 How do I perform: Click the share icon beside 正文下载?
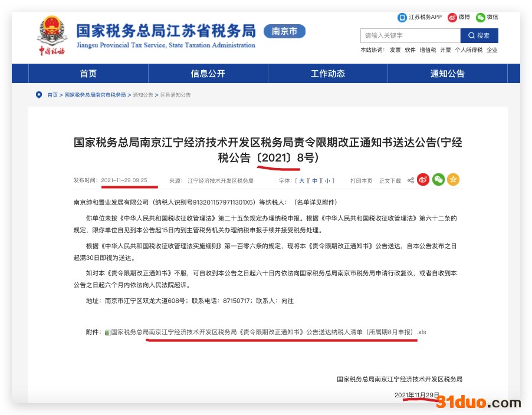tap(411, 180)
